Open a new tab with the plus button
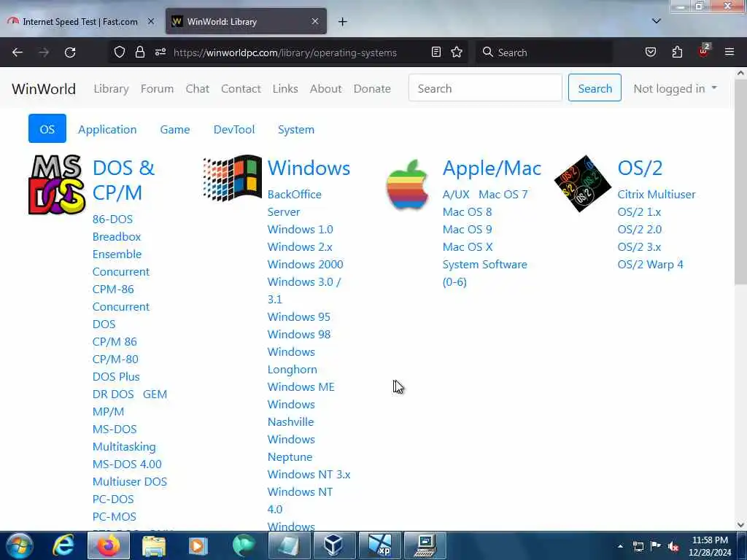Screen dimensions: 747x560 pyautogui.click(x=343, y=22)
